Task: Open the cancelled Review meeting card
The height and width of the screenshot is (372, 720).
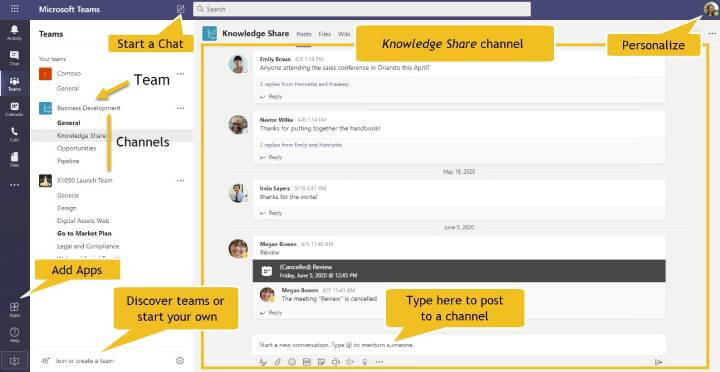Action: point(459,271)
